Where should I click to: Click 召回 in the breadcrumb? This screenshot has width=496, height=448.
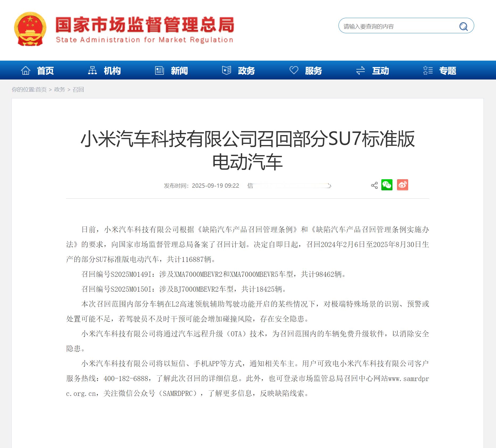point(78,90)
